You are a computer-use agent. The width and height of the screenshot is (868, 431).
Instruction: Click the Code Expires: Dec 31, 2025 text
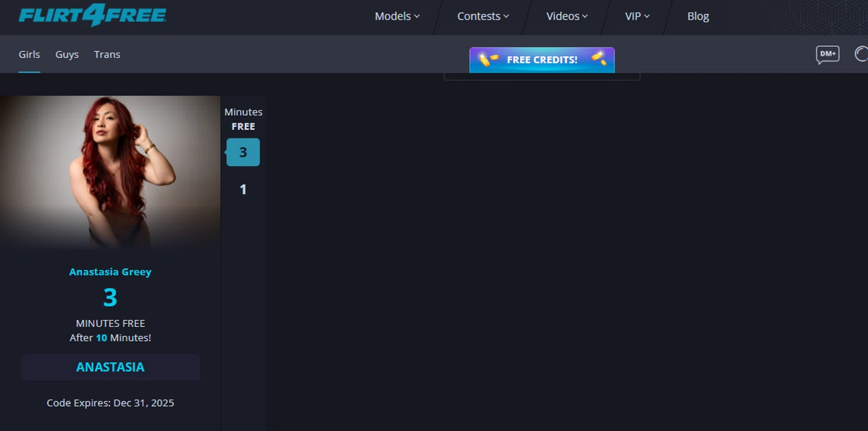111,403
